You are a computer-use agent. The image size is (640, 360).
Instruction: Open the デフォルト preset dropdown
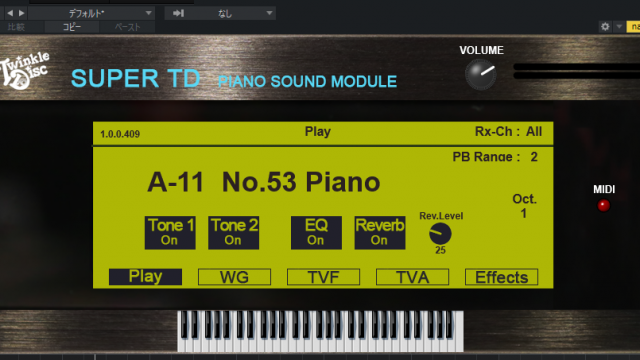91,13
